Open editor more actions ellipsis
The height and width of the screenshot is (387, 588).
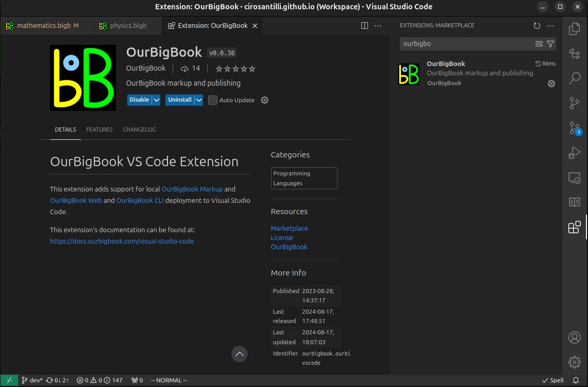tap(378, 25)
